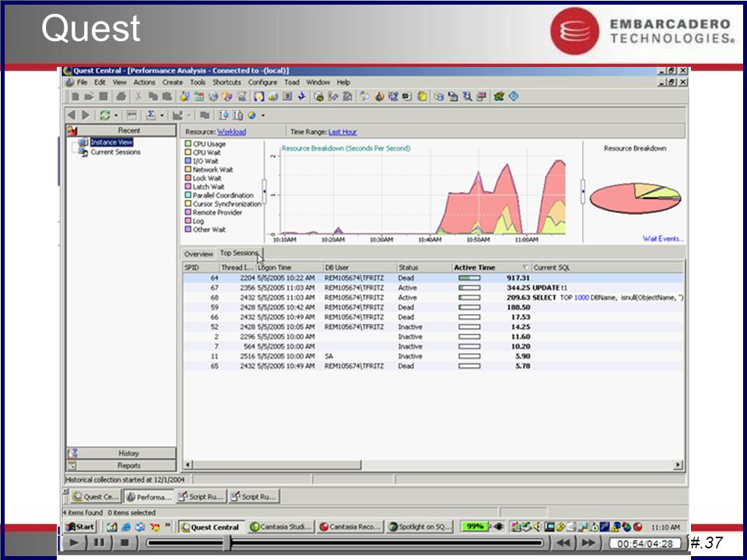This screenshot has height=560, width=747.
Task: Open the chart icon dropdown arrow
Action: (188, 116)
